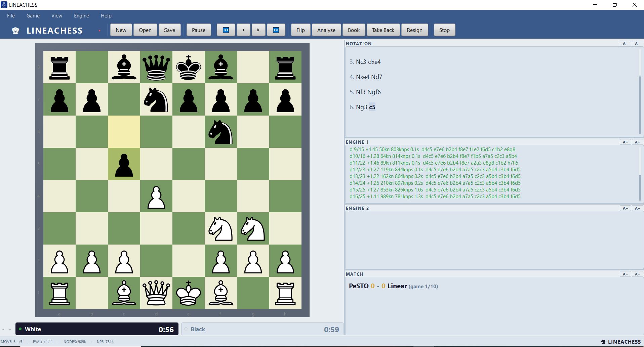Image resolution: width=644 pixels, height=347 pixels.
Task: Take back the last move
Action: [383, 30]
